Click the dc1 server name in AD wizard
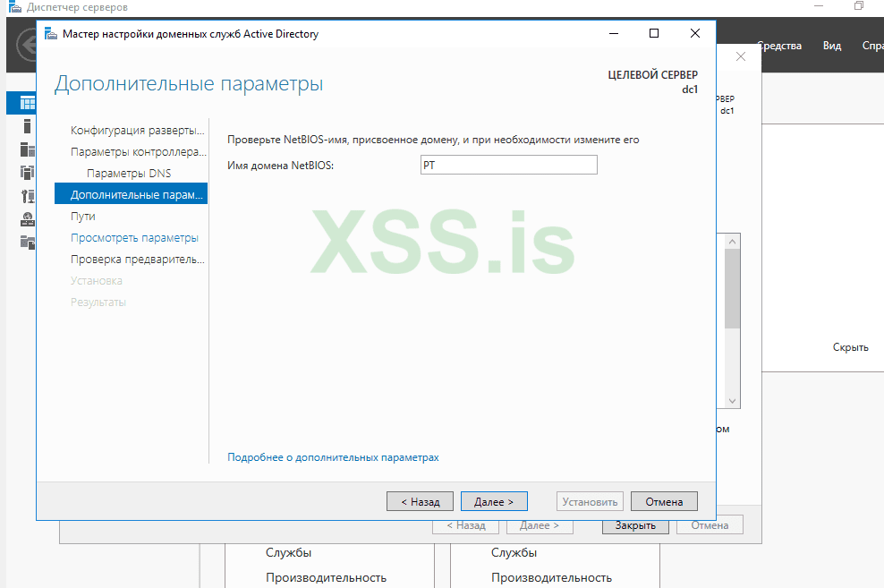The height and width of the screenshot is (588, 884). pos(690,89)
